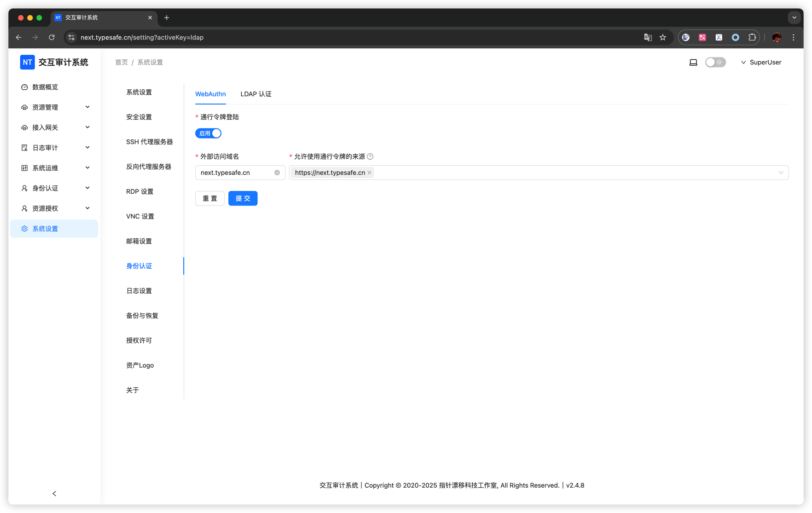Expand the 系统运维 sidebar menu
The image size is (812, 513).
[x=54, y=168]
